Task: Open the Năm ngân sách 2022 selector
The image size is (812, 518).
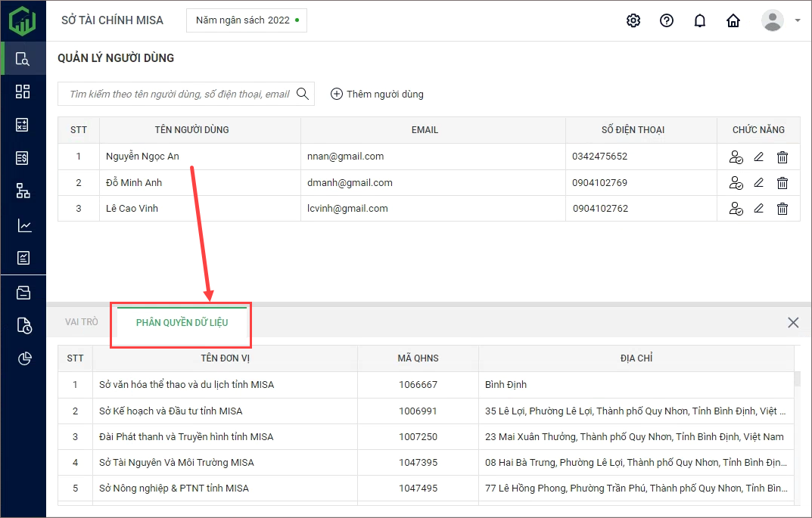Action: (247, 20)
